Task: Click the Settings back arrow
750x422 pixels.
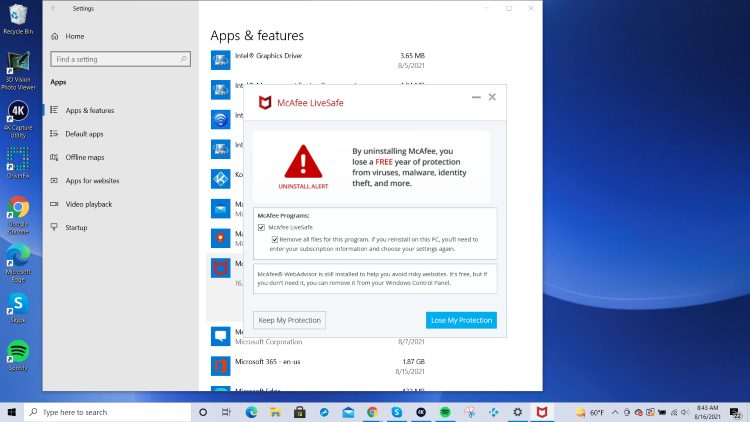Action: click(x=54, y=8)
